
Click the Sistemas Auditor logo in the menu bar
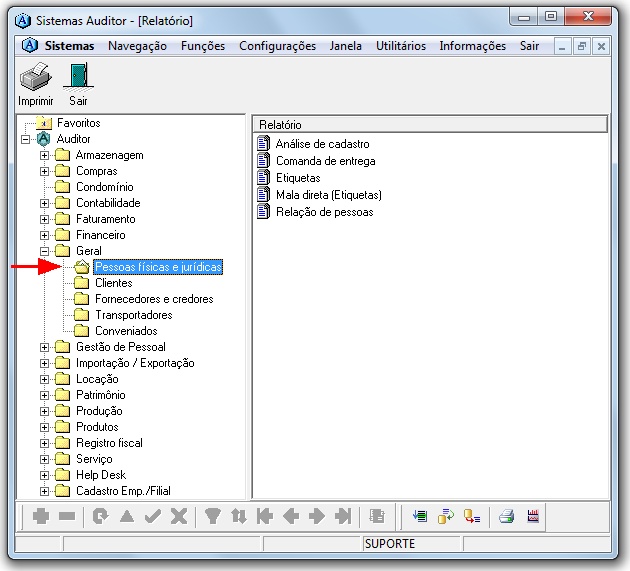click(30, 45)
